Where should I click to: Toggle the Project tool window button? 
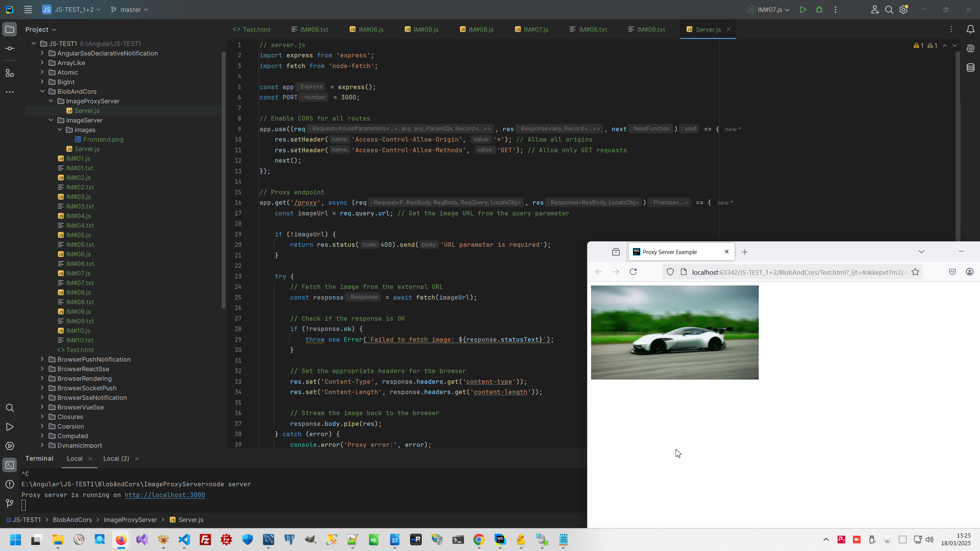click(10, 29)
